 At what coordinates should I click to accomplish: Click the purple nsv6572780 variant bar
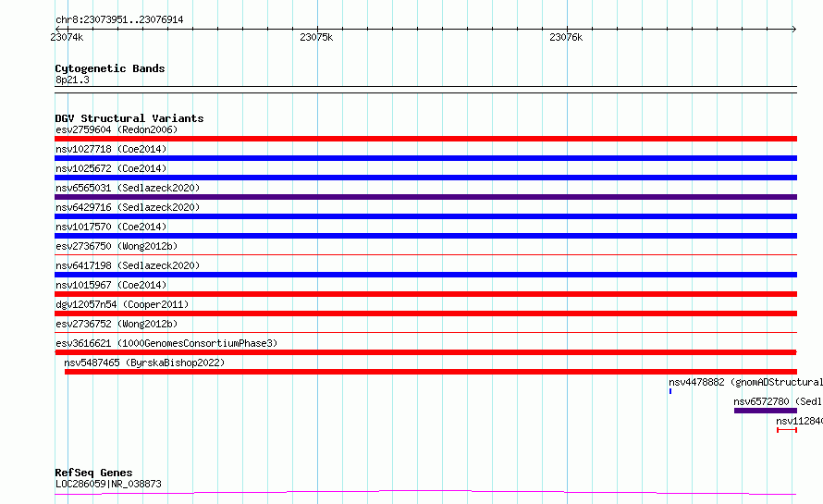[766, 411]
